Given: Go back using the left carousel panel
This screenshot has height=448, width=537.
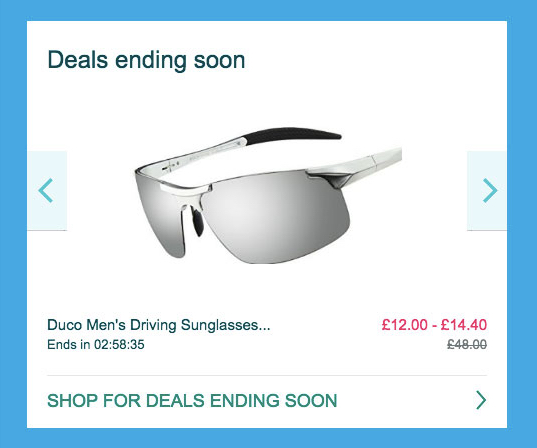Looking at the screenshot, I should (47, 190).
